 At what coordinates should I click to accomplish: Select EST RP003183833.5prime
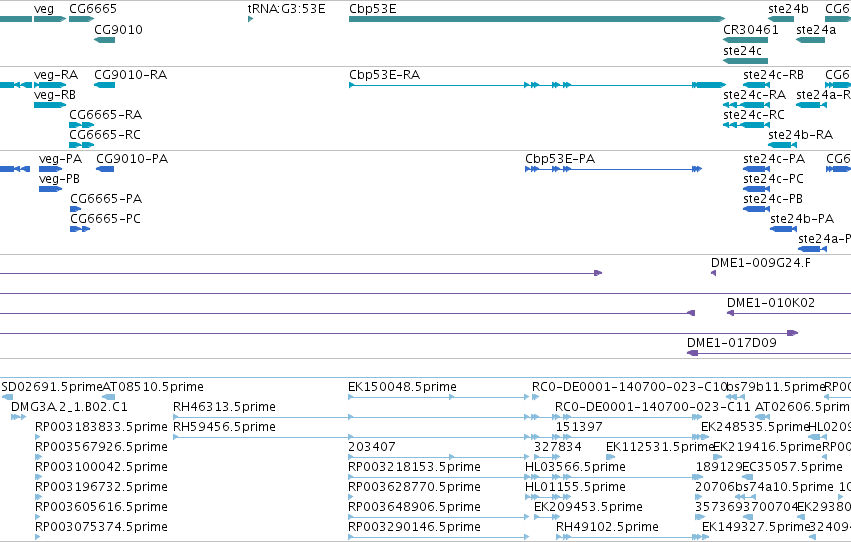(101, 427)
